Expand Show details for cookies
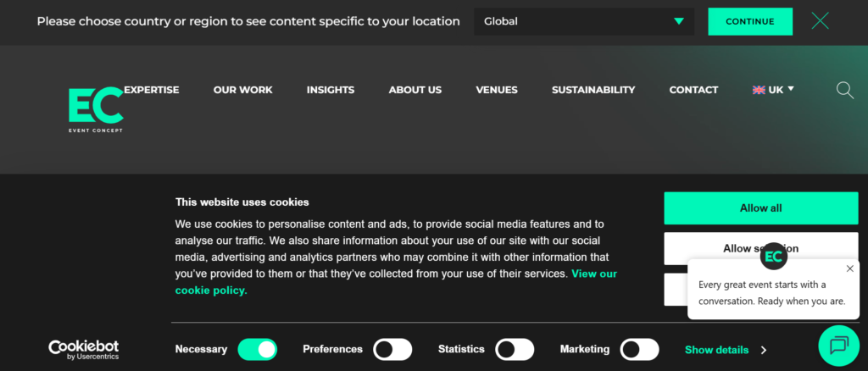 (726, 350)
